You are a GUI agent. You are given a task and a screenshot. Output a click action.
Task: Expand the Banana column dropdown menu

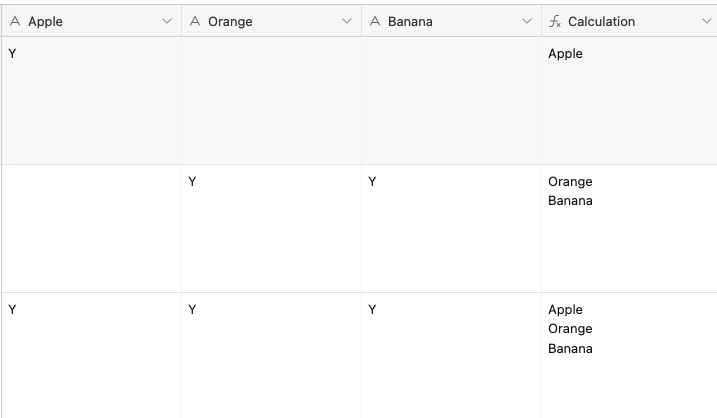click(x=527, y=21)
